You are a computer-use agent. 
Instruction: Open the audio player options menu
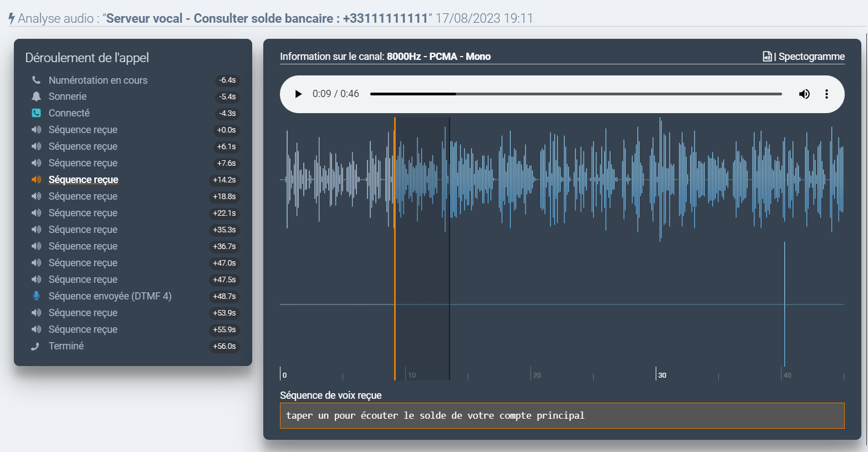click(826, 94)
